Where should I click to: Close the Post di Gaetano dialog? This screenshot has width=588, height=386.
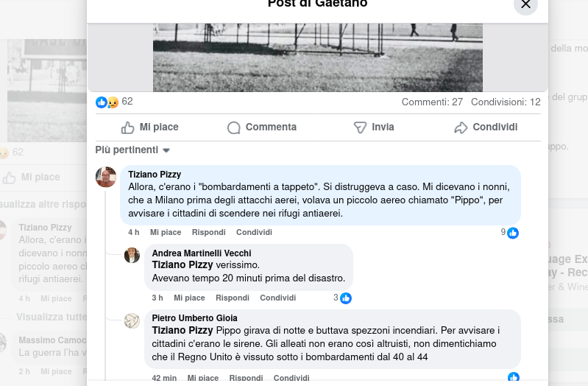[x=525, y=4]
